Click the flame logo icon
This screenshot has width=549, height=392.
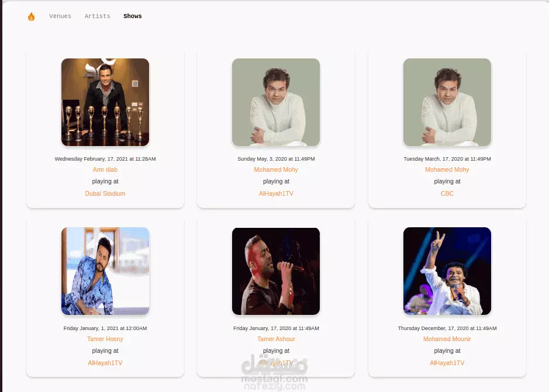point(31,16)
